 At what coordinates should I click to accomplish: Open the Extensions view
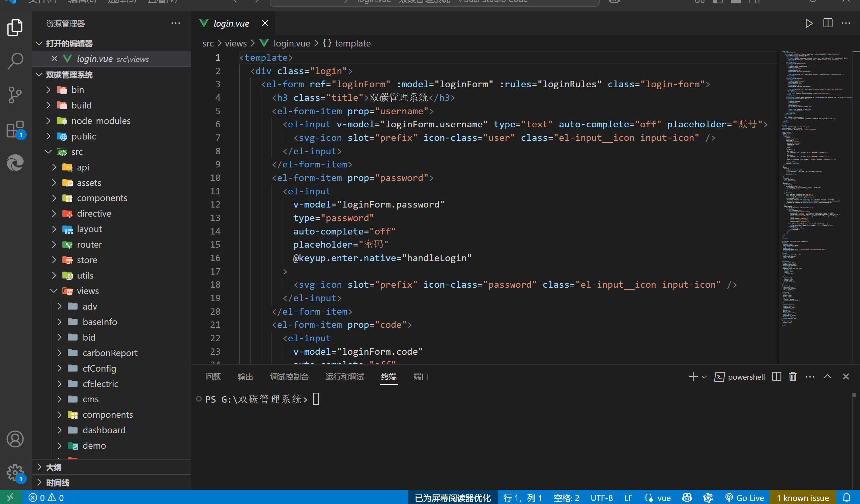coord(15,129)
